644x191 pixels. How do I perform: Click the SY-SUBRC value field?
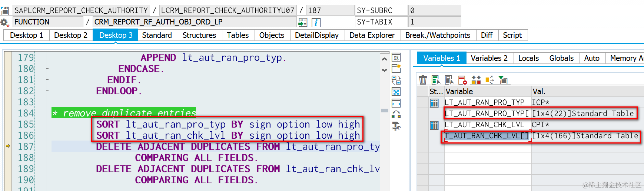point(434,10)
